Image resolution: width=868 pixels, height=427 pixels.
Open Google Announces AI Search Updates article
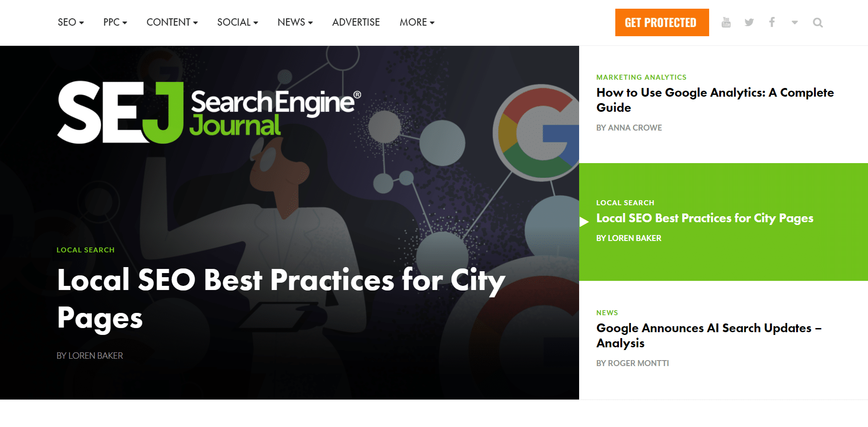click(709, 335)
